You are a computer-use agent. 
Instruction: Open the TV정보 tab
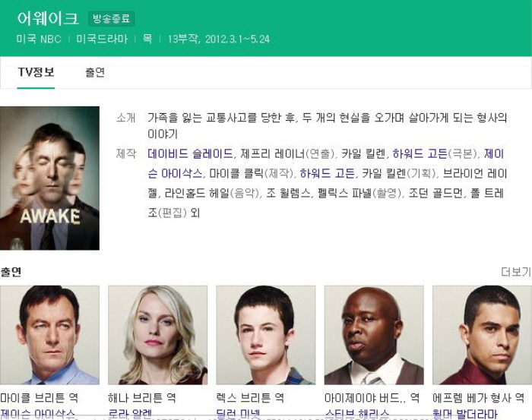(x=36, y=72)
